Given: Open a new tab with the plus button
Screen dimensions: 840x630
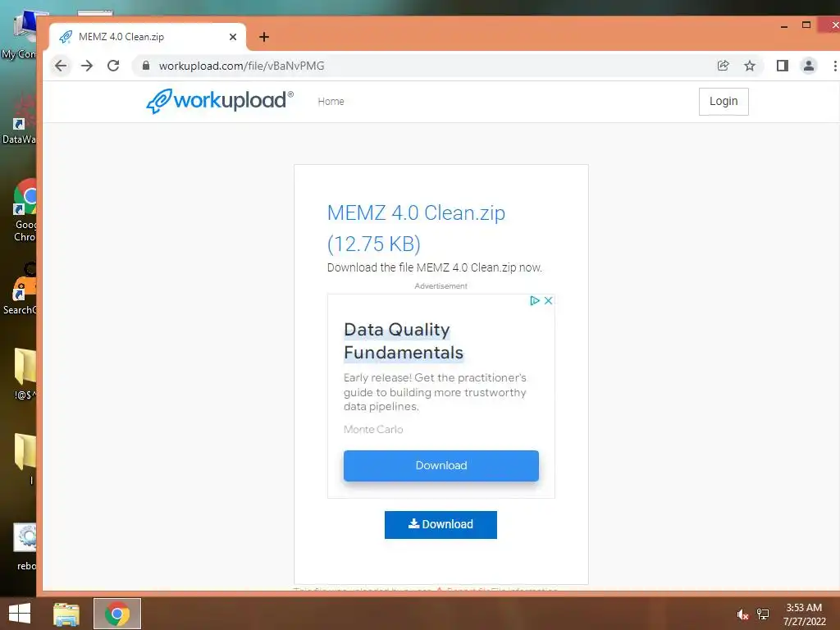Looking at the screenshot, I should click(263, 37).
